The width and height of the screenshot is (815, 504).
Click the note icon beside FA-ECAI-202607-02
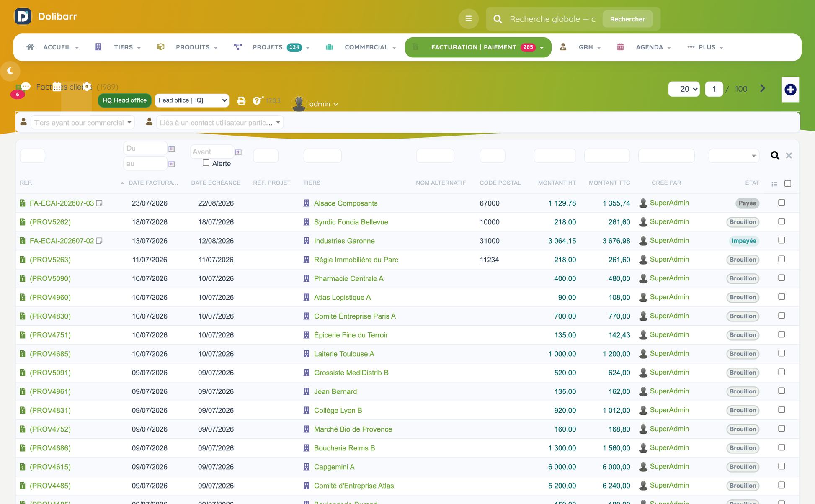tap(99, 241)
